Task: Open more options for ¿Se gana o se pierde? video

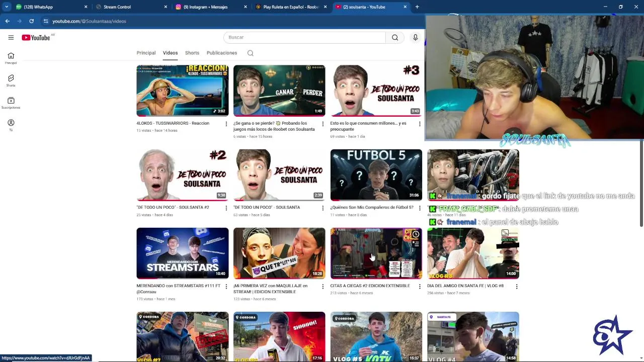Action: (x=323, y=124)
